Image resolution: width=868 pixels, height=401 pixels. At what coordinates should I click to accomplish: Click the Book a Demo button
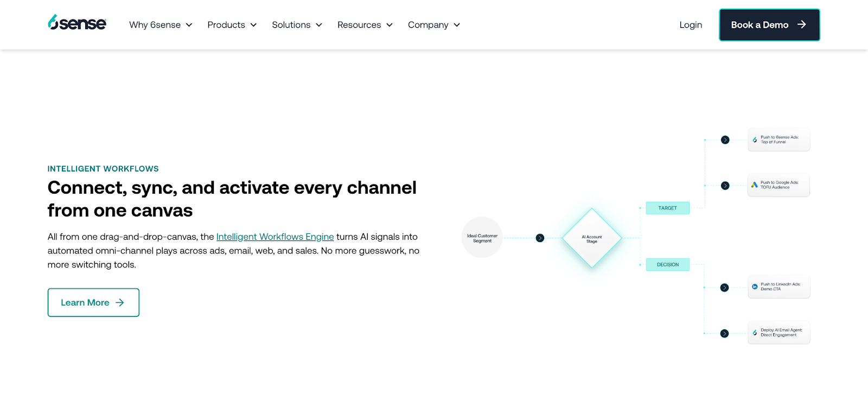[x=769, y=25]
